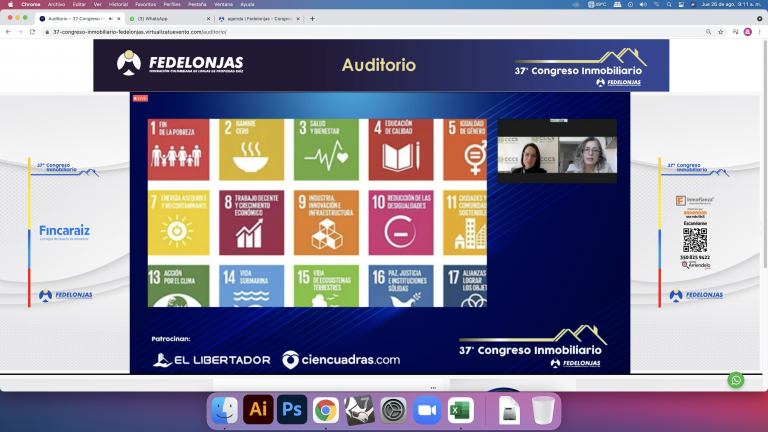
Task: Click the SDG goals slide in stream
Action: click(317, 213)
